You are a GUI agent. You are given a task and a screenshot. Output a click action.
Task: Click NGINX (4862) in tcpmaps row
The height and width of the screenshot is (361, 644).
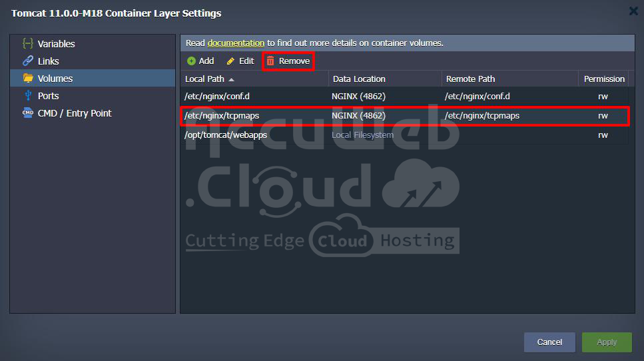358,116
